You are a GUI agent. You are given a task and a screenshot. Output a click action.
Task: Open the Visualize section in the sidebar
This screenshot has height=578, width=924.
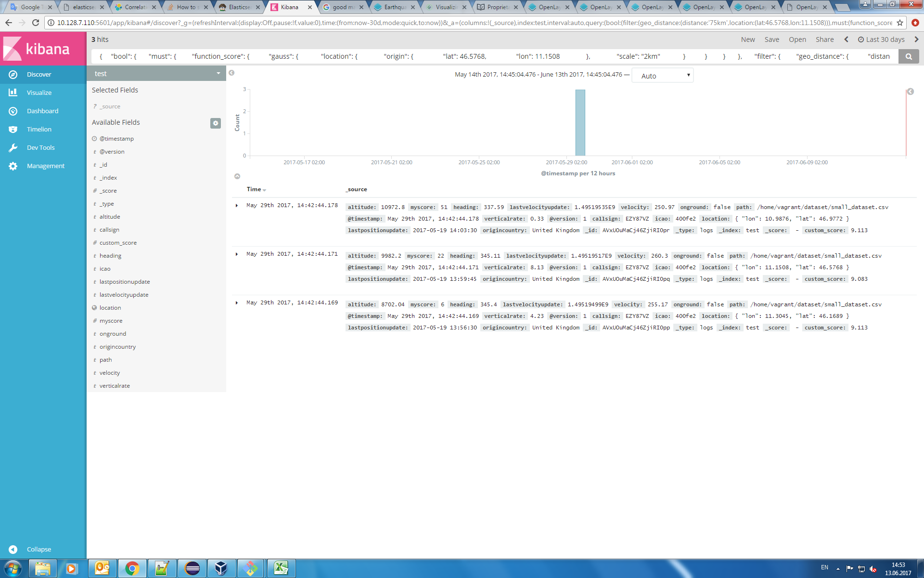pos(39,92)
